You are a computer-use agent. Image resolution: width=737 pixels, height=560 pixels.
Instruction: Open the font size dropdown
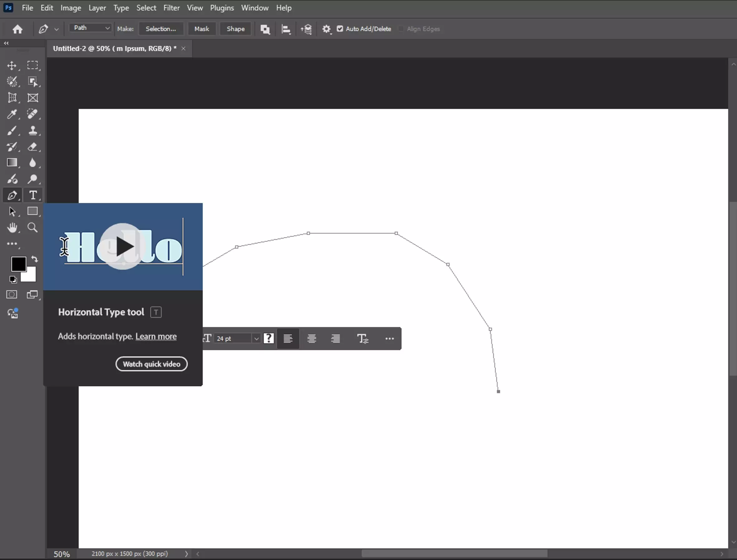[x=256, y=338]
